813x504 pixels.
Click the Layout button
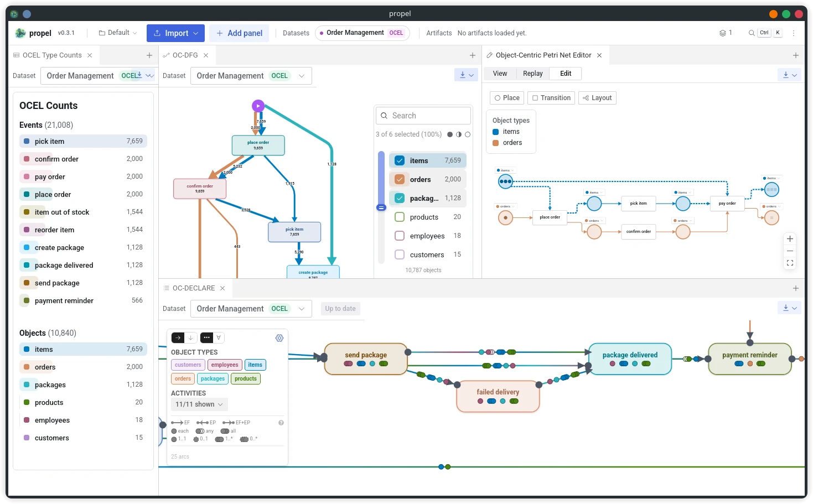click(x=597, y=98)
